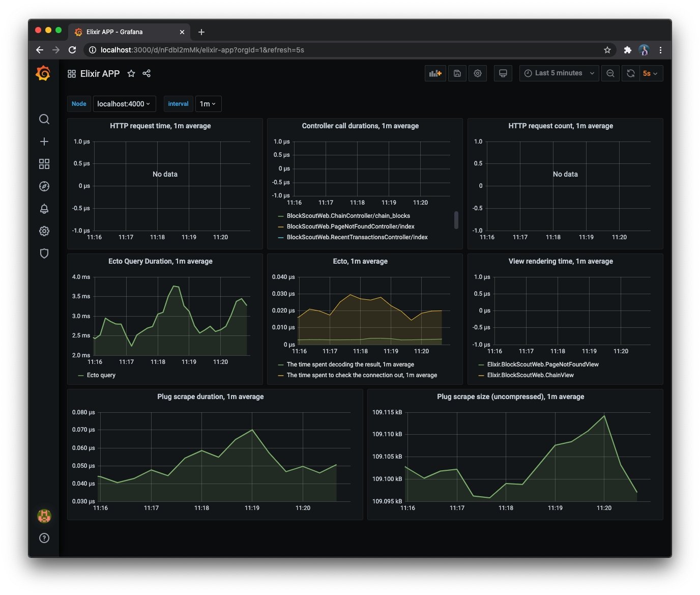Screen dimensions: 700x595
Task: Click the Grafana logo home icon
Action: coord(43,73)
